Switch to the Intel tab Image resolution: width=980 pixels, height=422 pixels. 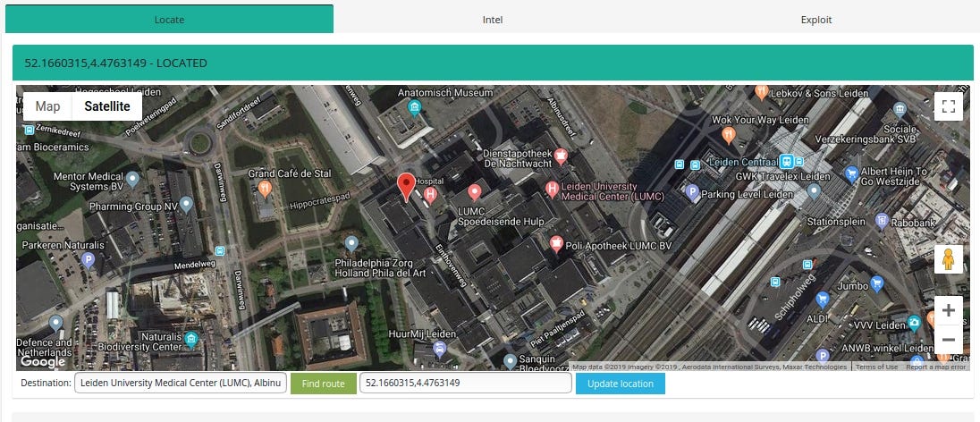pos(493,20)
